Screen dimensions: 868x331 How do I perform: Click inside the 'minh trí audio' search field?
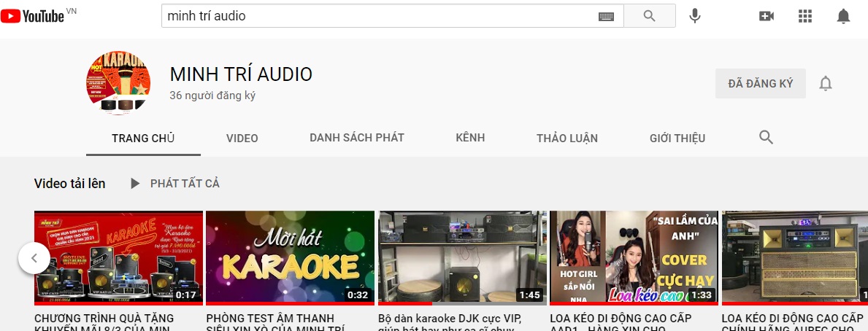(x=380, y=16)
